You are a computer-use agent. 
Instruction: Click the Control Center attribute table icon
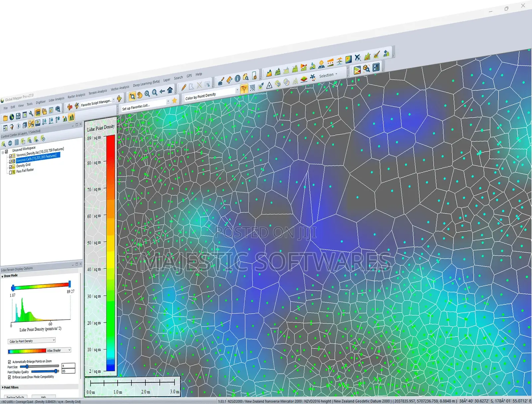click(16, 142)
